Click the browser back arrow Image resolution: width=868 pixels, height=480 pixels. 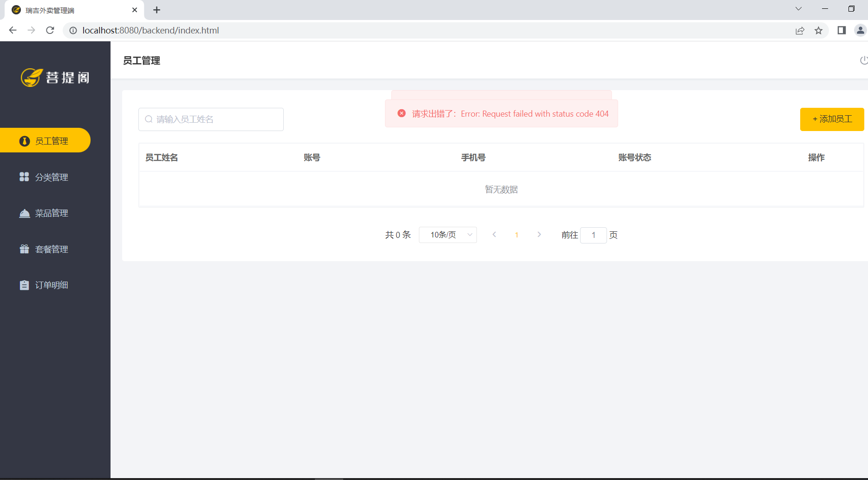point(13,30)
